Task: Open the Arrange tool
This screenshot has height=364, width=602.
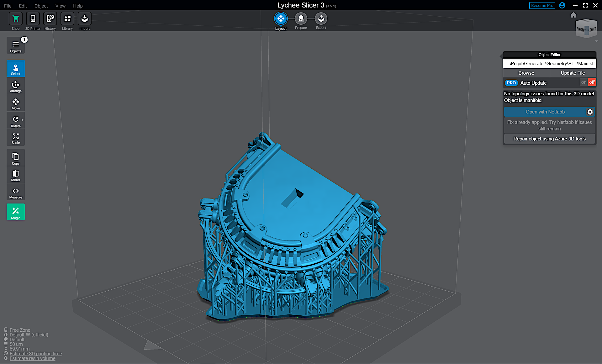Action: pyautogui.click(x=16, y=85)
